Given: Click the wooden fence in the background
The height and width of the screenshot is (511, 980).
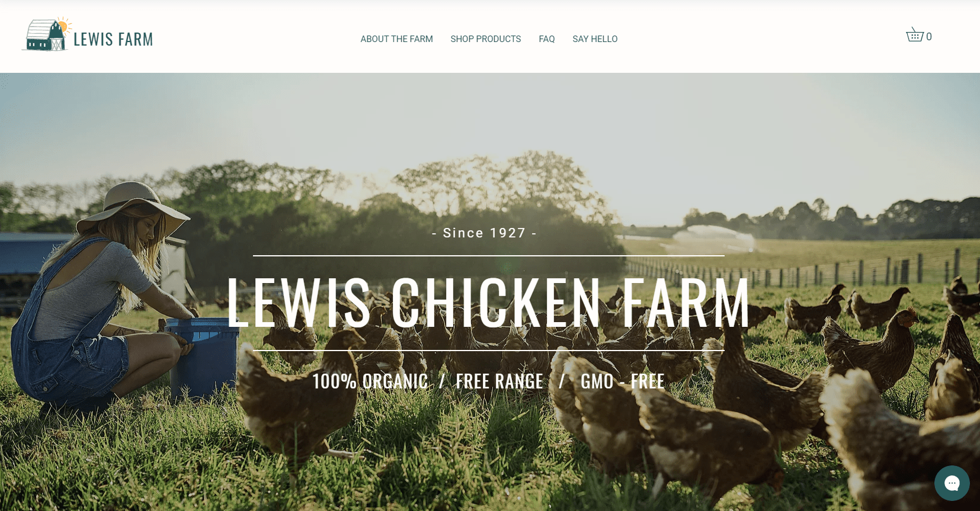Looking at the screenshot, I should pos(800,270).
